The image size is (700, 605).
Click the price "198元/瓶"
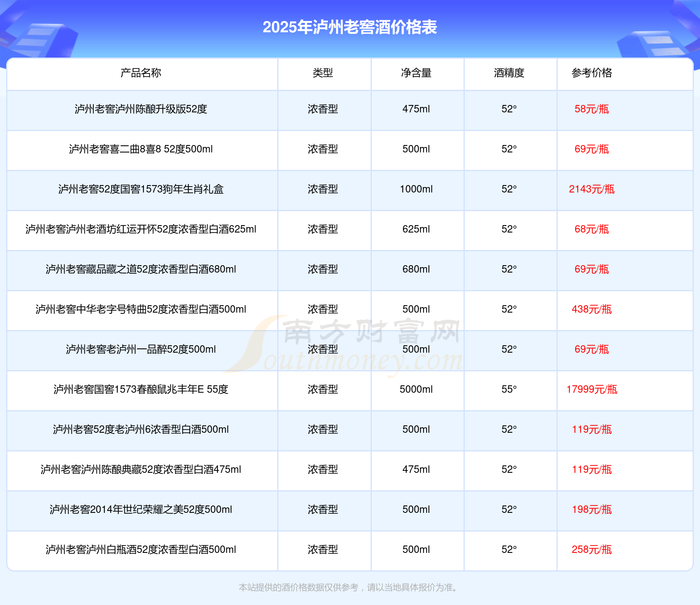coord(592,510)
